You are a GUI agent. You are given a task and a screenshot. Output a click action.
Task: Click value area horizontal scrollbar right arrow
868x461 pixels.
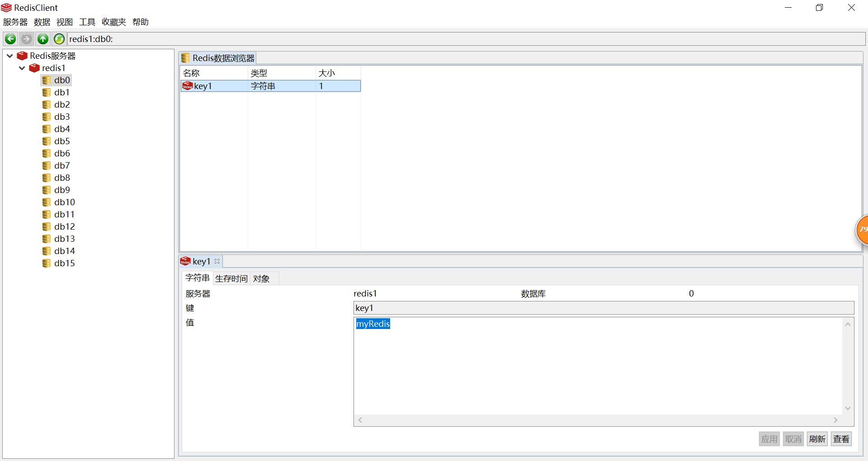click(835, 420)
